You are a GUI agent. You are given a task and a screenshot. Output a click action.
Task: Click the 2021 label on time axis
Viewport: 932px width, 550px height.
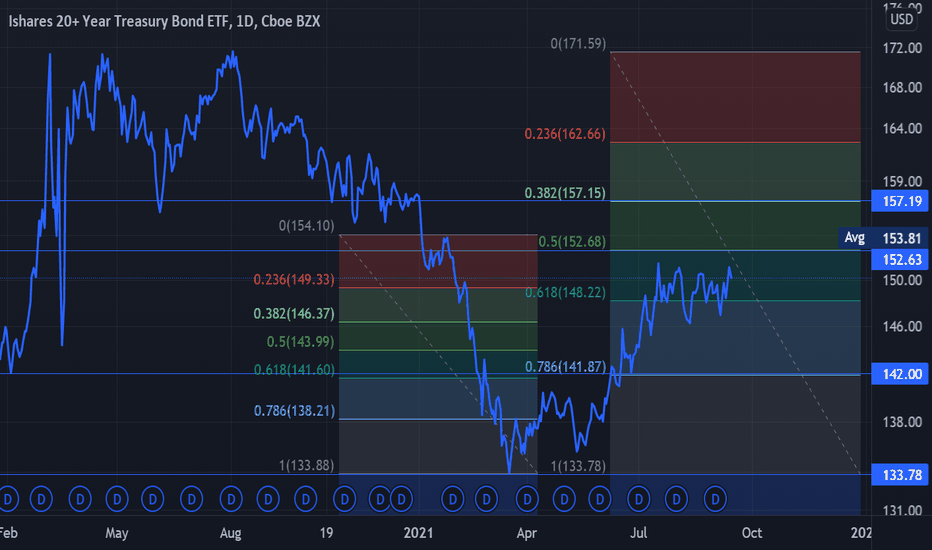(418, 533)
